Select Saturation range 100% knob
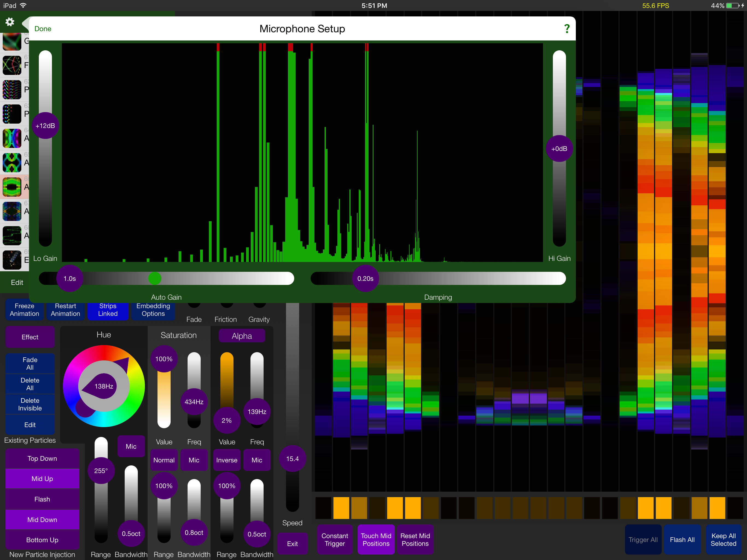This screenshot has width=747, height=560. click(164, 485)
